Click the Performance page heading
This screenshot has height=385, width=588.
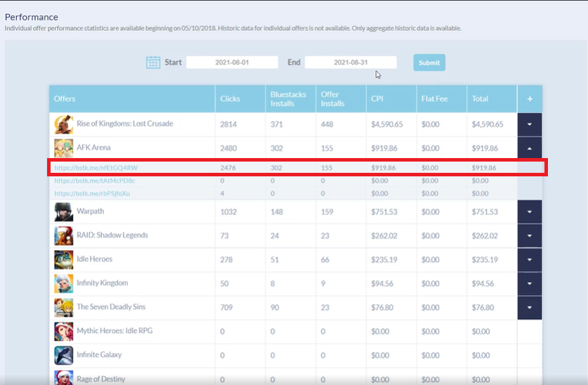point(32,17)
